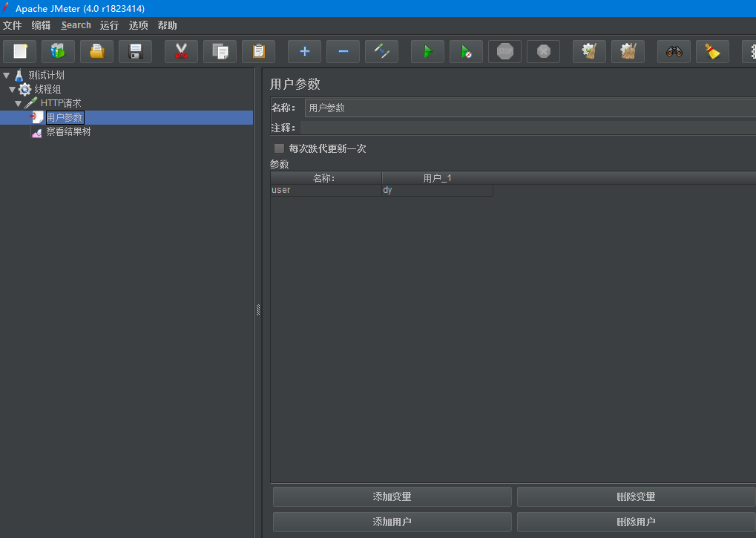Screen dimensions: 756x538
Task: Click the test plan beaker icon
Action: coord(19,75)
